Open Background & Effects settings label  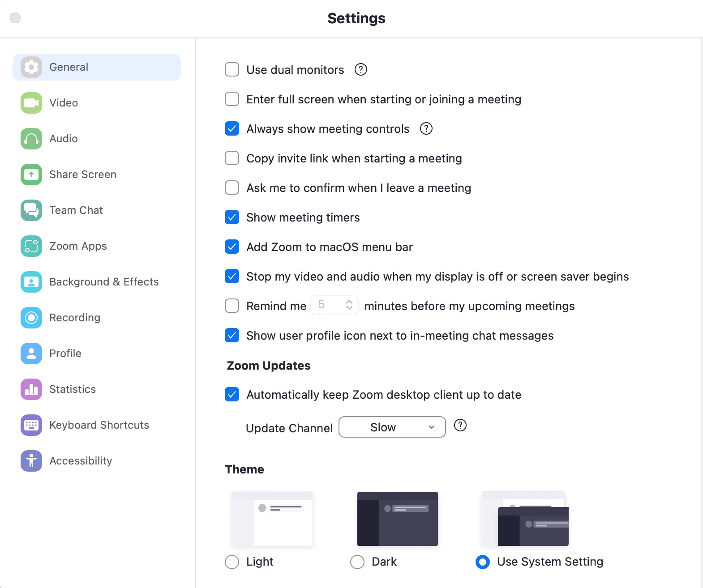pyautogui.click(x=104, y=282)
